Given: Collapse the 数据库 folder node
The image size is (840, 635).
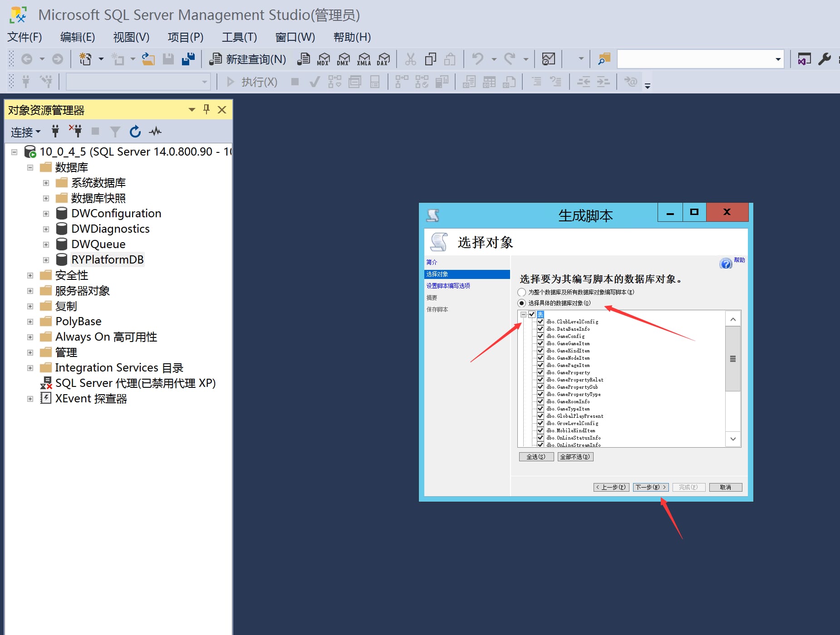Looking at the screenshot, I should click(30, 167).
